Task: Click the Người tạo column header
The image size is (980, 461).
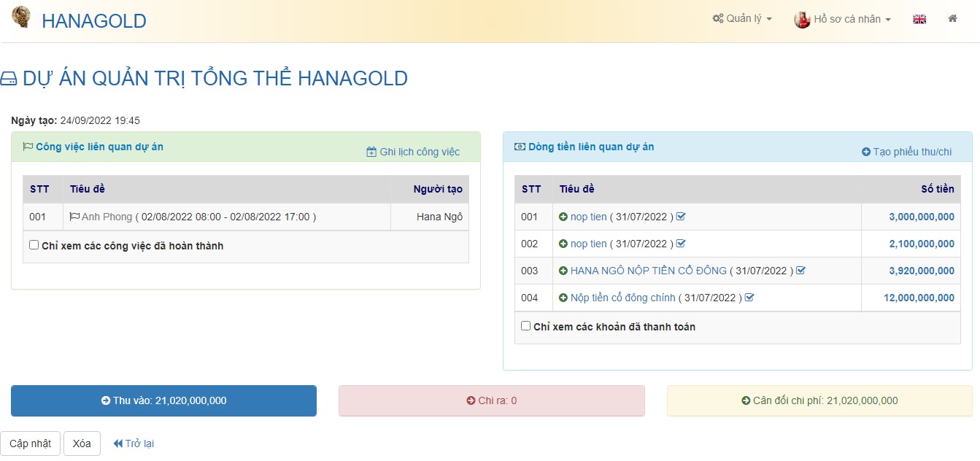Action: [x=430, y=189]
